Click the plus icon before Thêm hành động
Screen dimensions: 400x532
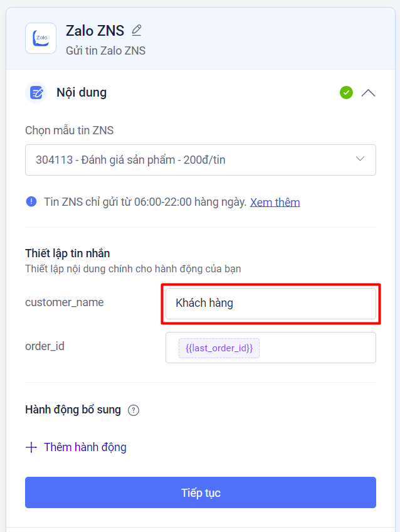point(31,447)
